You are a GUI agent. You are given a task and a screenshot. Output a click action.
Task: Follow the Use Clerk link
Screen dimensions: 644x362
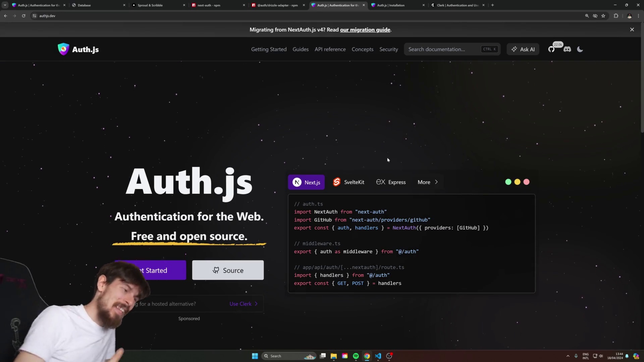click(244, 304)
